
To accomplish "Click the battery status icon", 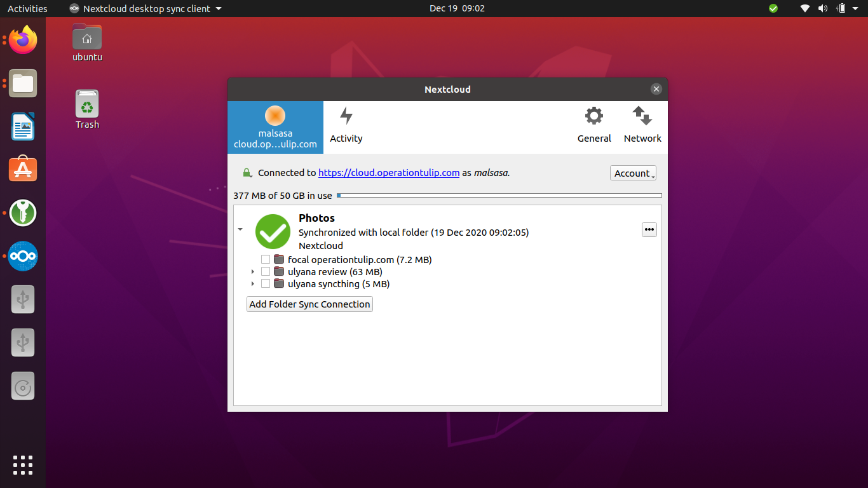I will click(841, 8).
